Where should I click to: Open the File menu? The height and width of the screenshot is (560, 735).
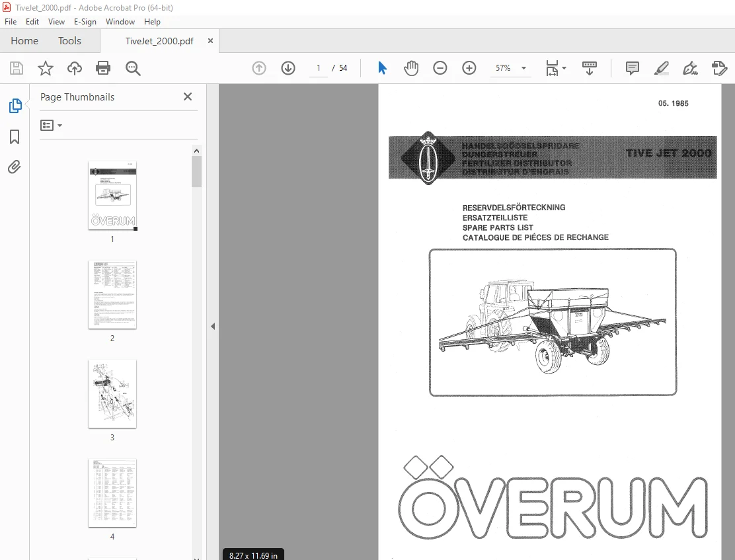(x=11, y=22)
